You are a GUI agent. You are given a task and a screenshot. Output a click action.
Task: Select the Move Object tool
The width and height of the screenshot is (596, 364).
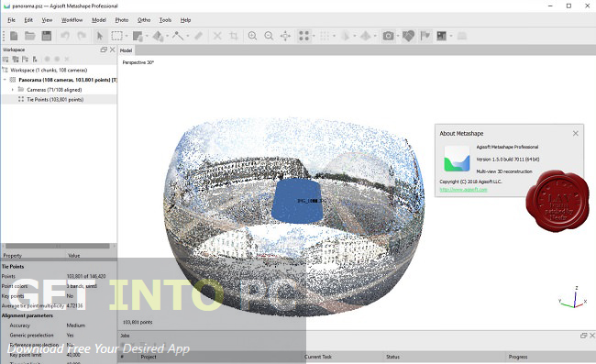(x=158, y=36)
